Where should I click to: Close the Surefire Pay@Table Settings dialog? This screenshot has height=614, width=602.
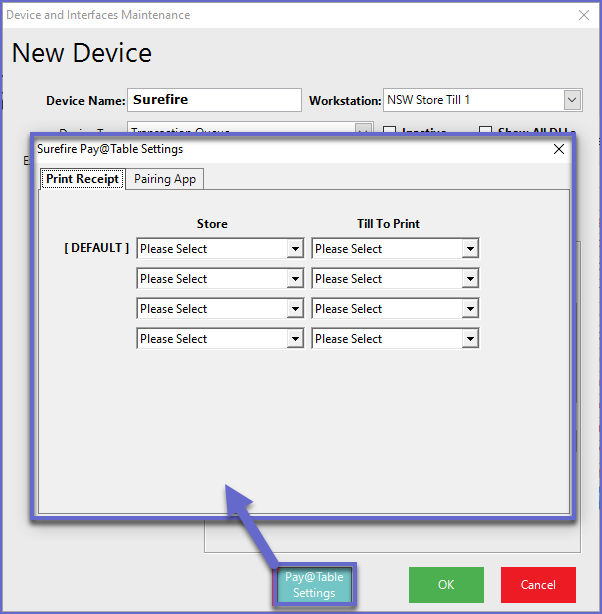[559, 149]
